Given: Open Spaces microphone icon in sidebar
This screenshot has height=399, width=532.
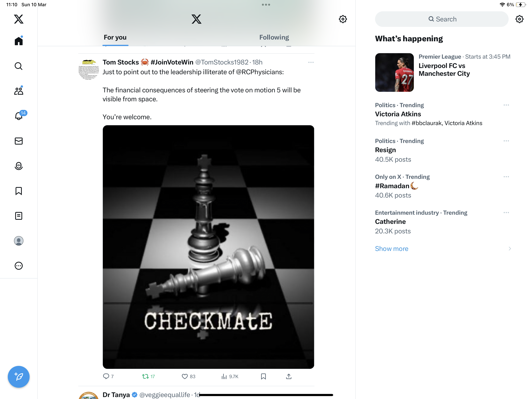Looking at the screenshot, I should point(18,166).
